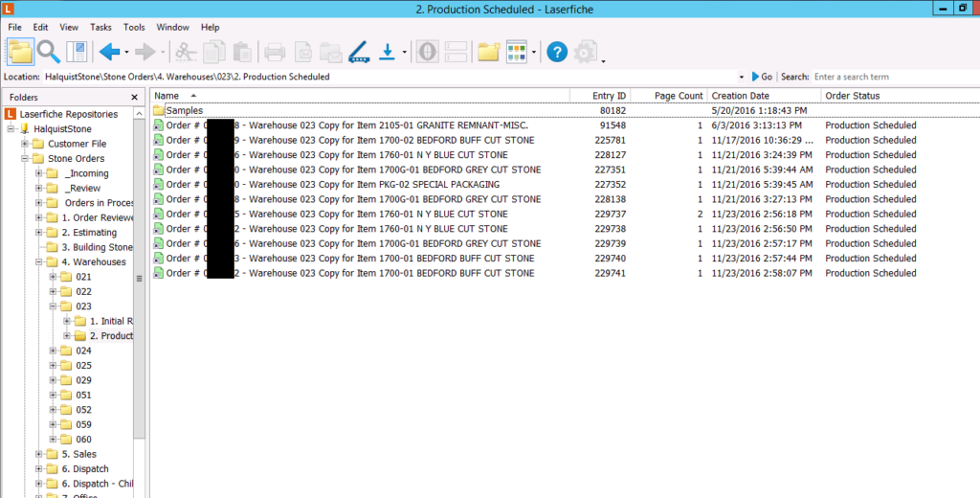The width and height of the screenshot is (980, 498).
Task: Collapse the 4. Warehouses tree node
Action: (38, 262)
